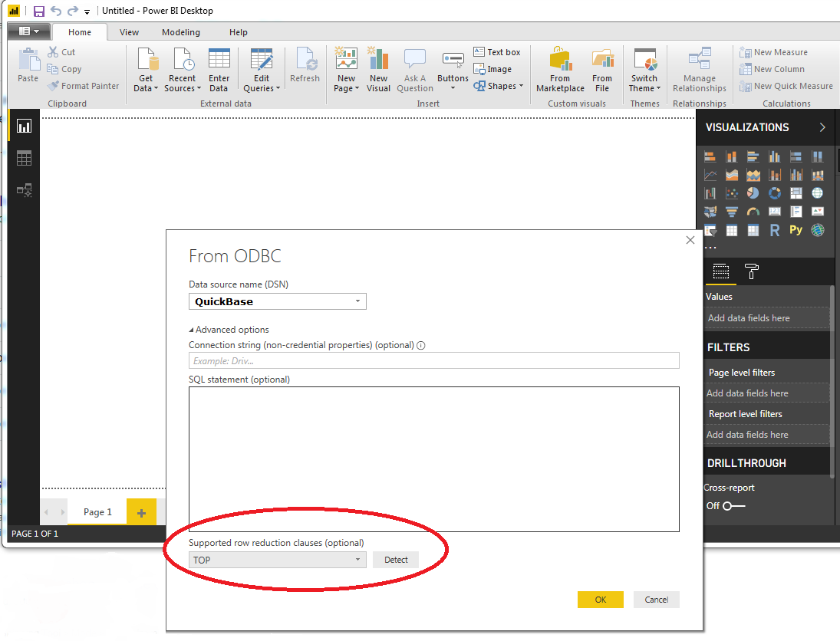Open the Format paint roller tab
Screen dimensions: 840x641
point(752,271)
